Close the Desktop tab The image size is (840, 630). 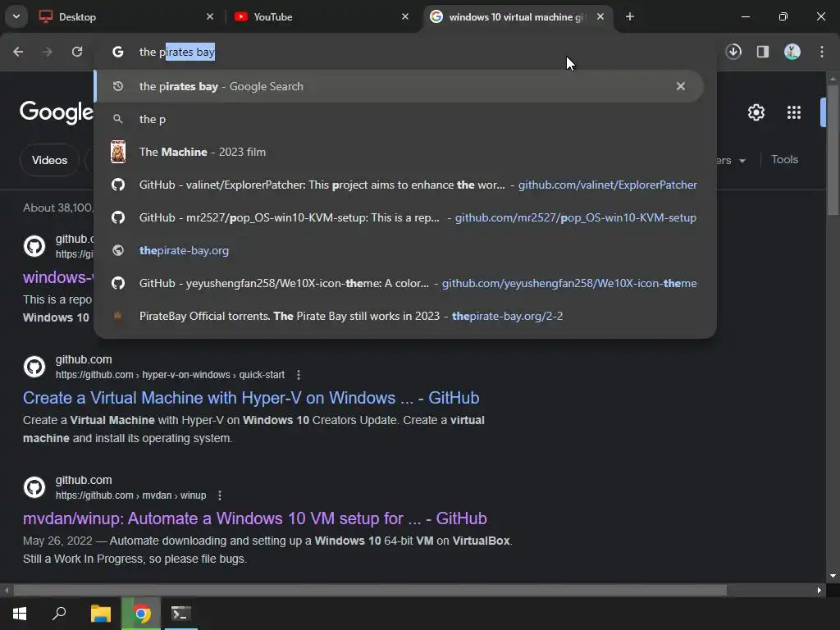(210, 16)
